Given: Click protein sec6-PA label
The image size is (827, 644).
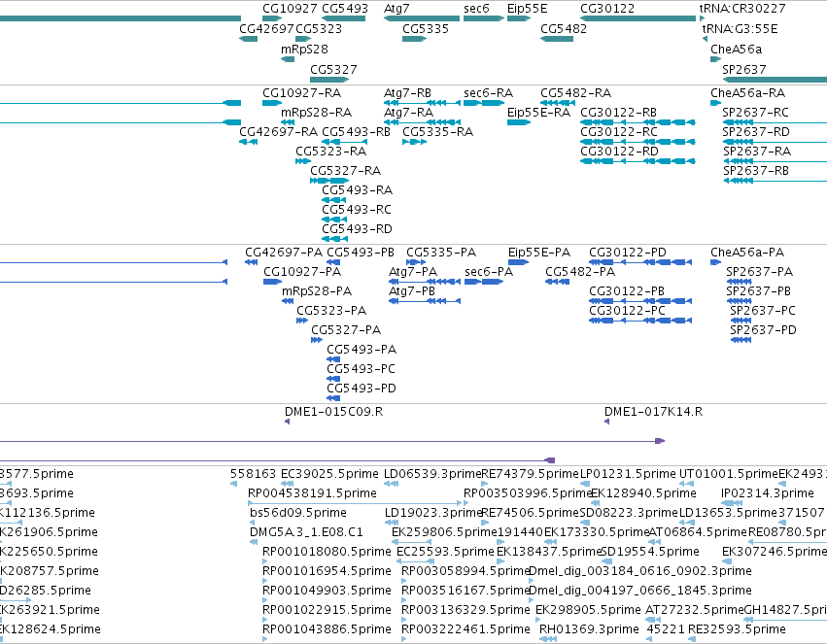Looking at the screenshot, I should 489,272.
